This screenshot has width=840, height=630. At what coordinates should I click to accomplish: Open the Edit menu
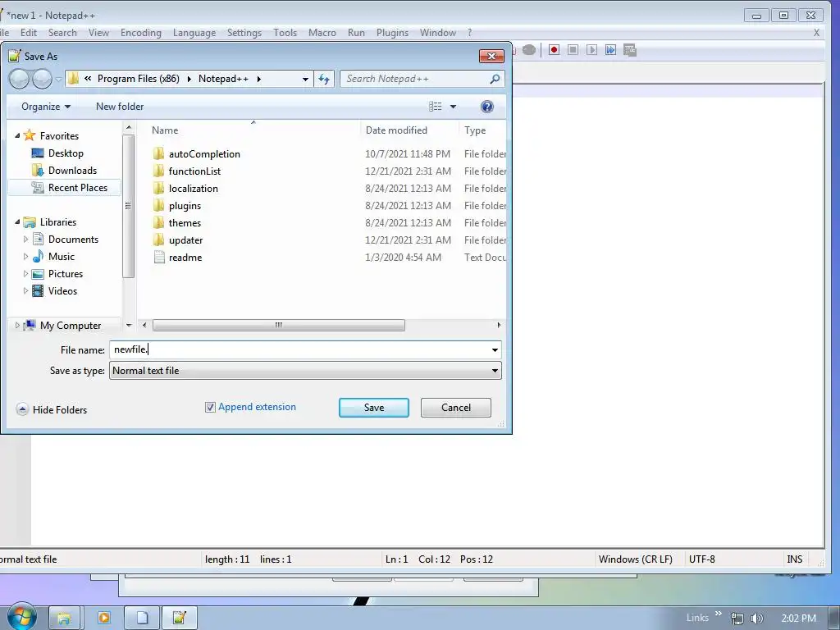[29, 33]
